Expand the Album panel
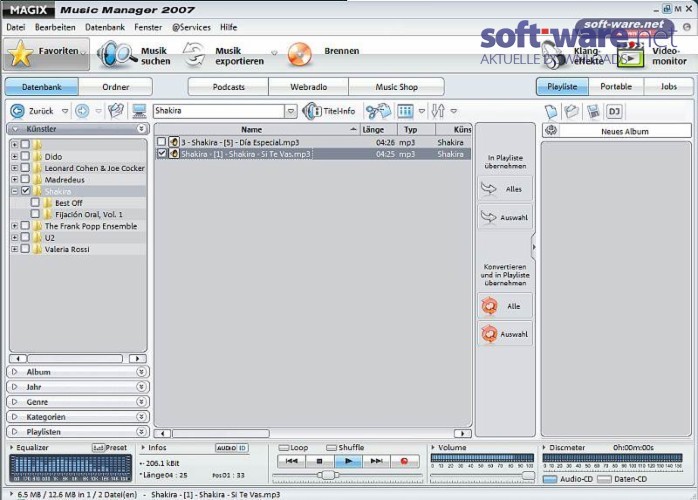698x500 pixels. tap(78, 372)
